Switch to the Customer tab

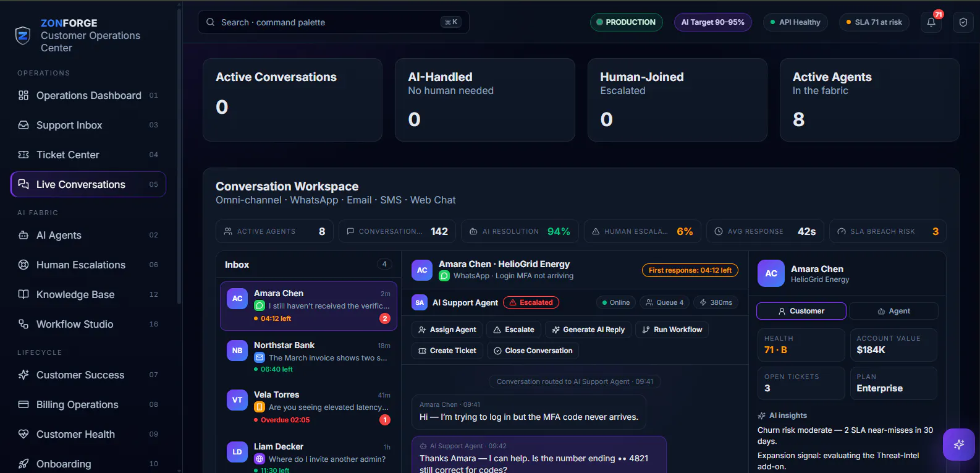801,311
